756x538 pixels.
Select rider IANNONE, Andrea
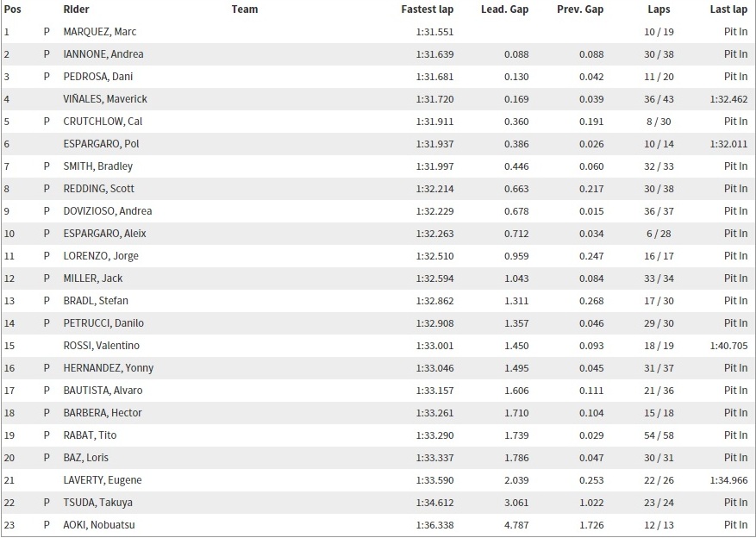[x=103, y=54]
